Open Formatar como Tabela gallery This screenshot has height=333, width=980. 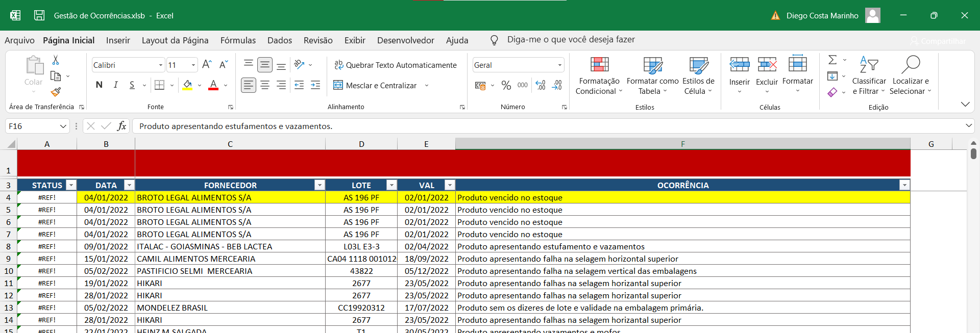tap(652, 75)
